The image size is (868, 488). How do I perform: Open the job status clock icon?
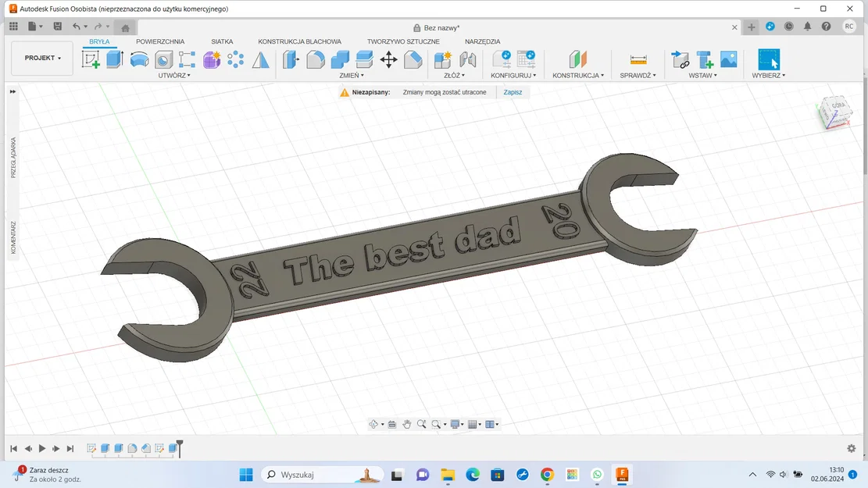tap(789, 27)
